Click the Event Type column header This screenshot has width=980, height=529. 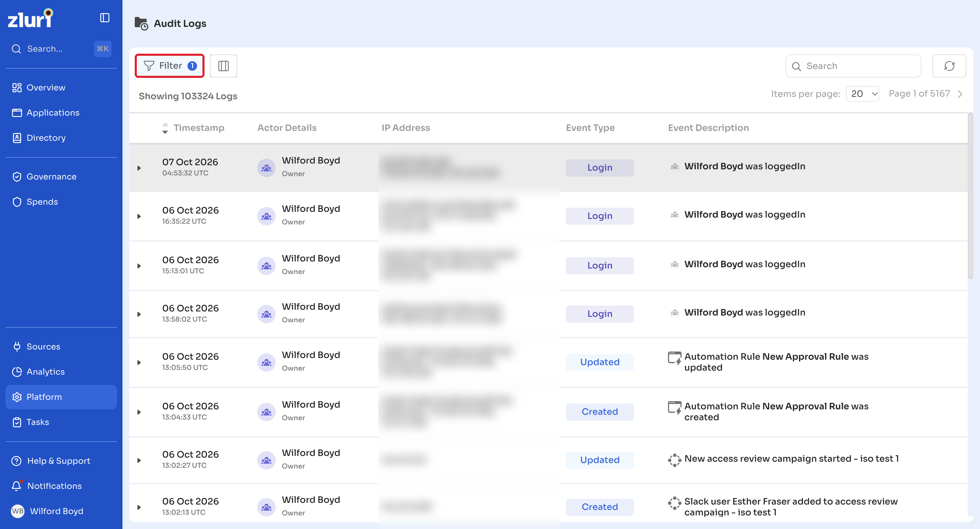point(590,128)
